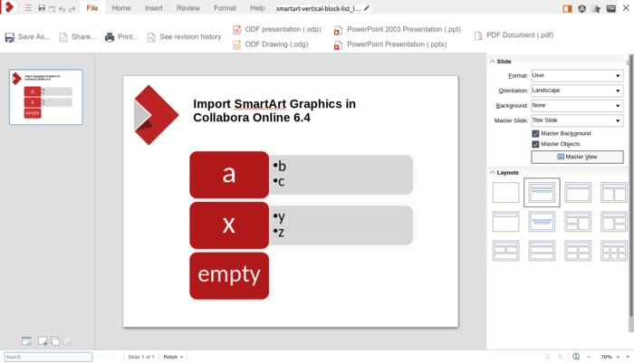
Task: Export as PDF Document (.pdf)
Action: [x=514, y=35]
